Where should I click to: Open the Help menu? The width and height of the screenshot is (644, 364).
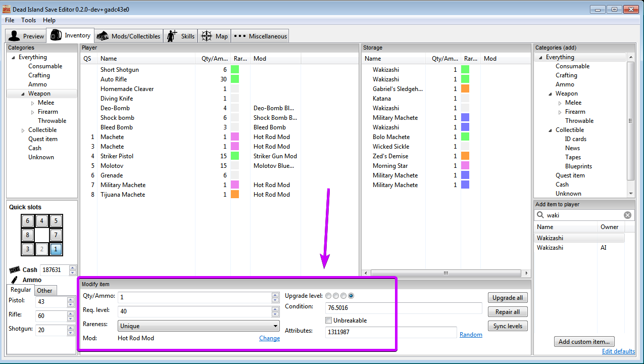pos(49,20)
